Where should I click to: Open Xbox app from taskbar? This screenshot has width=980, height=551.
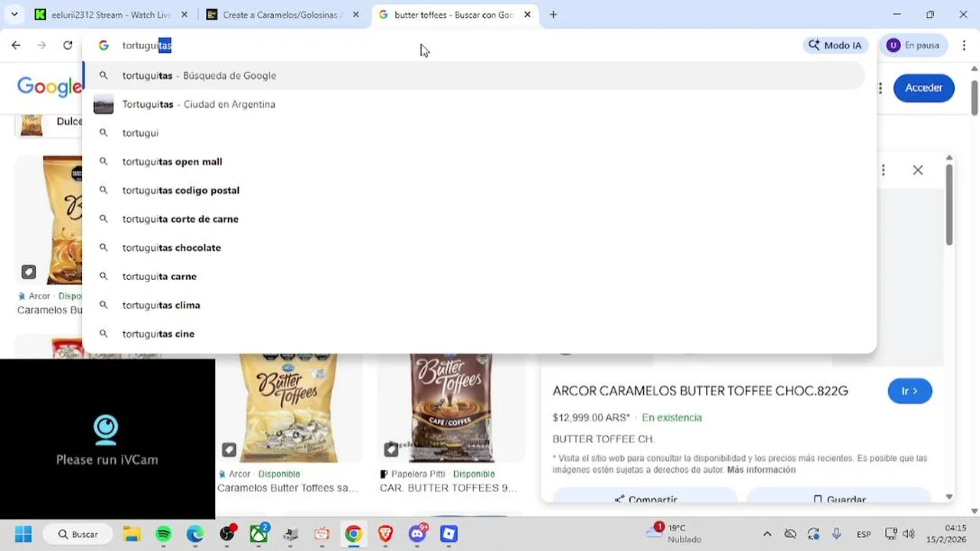click(259, 534)
